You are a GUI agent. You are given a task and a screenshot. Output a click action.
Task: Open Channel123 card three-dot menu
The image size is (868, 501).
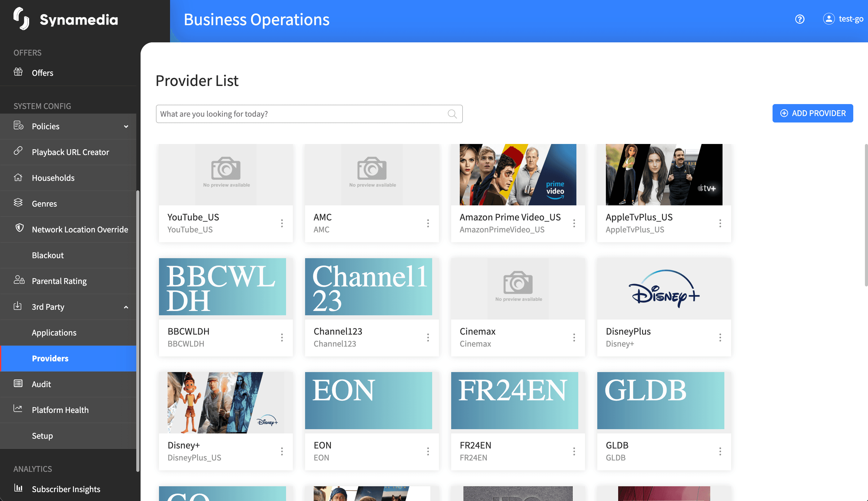tap(428, 338)
